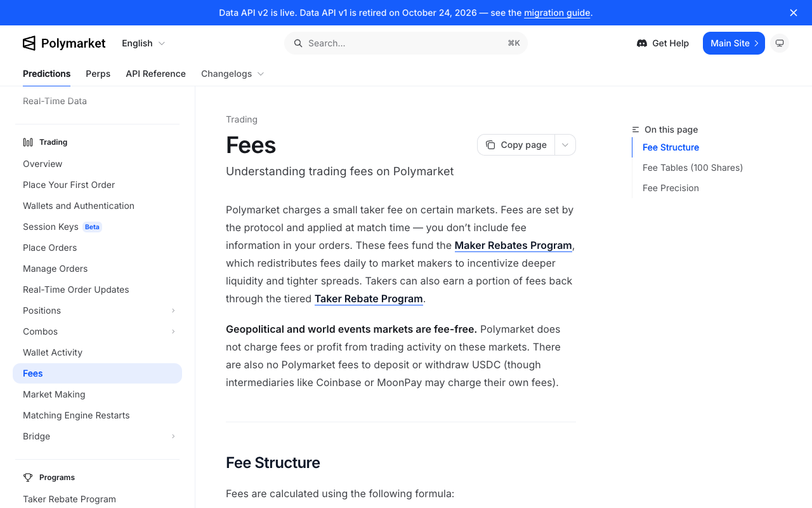Focus the Search input field
Image resolution: width=812 pixels, height=508 pixels.
[406, 43]
